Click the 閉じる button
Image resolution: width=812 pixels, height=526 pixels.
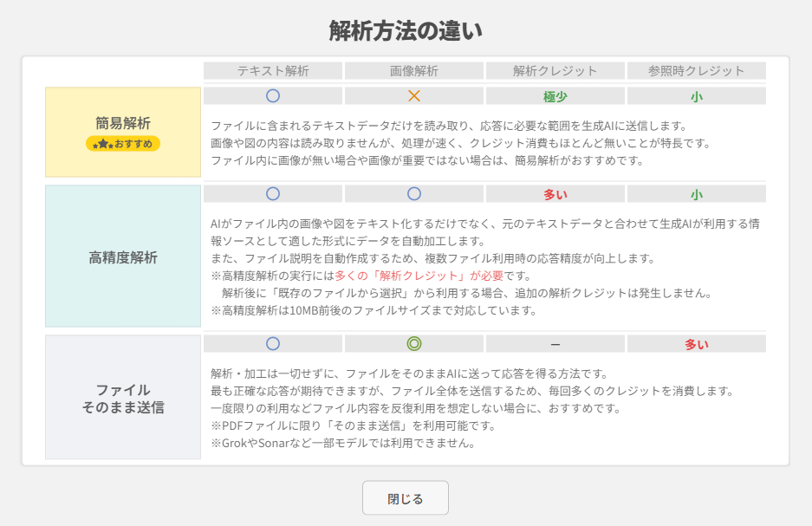405,497
